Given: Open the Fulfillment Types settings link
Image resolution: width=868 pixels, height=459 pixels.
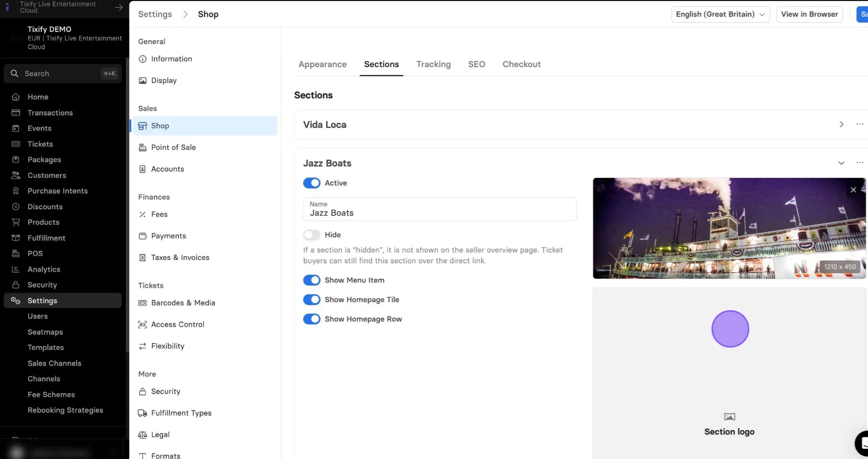Looking at the screenshot, I should tap(181, 413).
